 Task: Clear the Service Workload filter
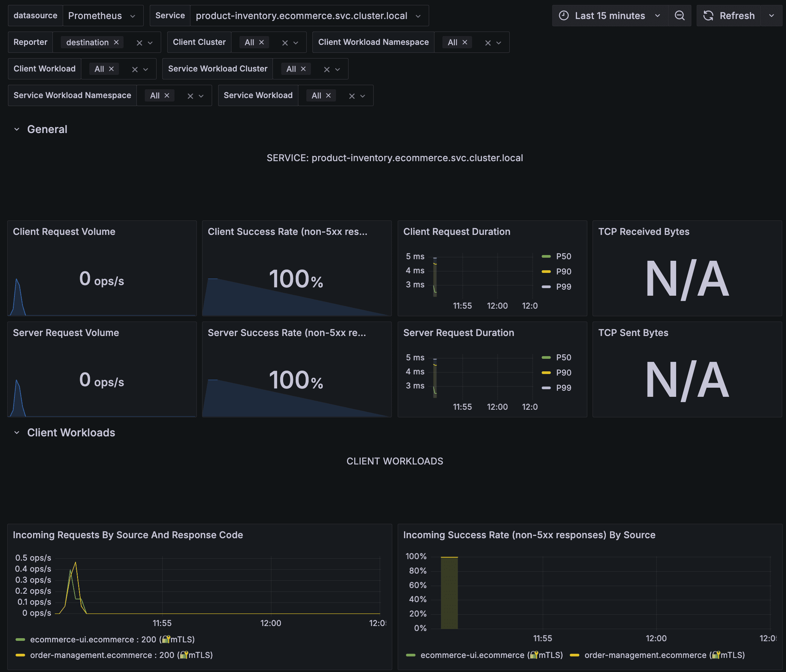point(352,96)
